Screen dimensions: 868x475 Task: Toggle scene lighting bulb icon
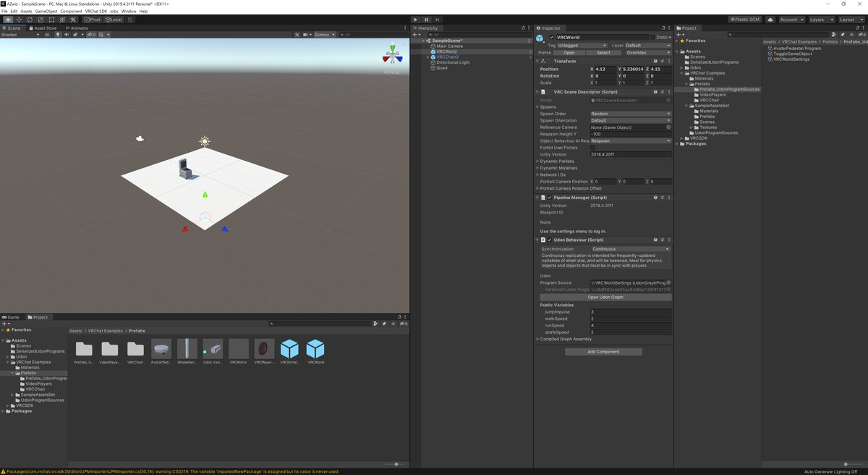(56, 35)
